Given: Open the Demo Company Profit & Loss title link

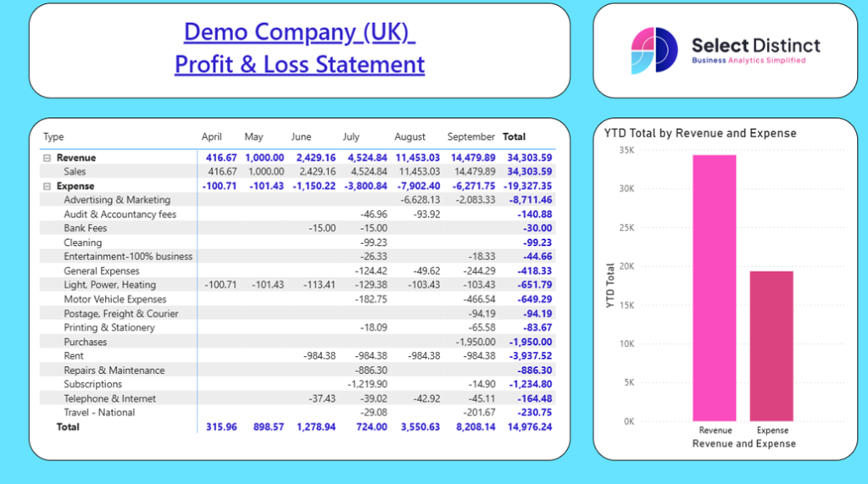Looking at the screenshot, I should (x=299, y=47).
